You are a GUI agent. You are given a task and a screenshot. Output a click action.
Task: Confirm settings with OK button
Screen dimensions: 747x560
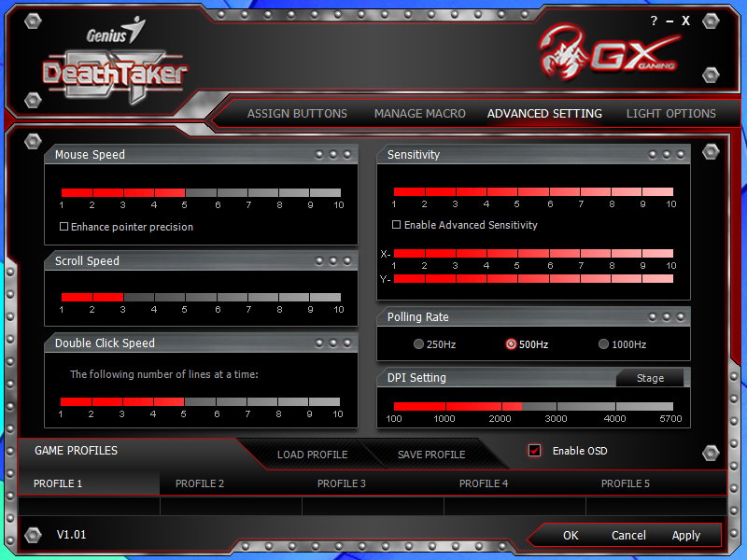[571, 535]
